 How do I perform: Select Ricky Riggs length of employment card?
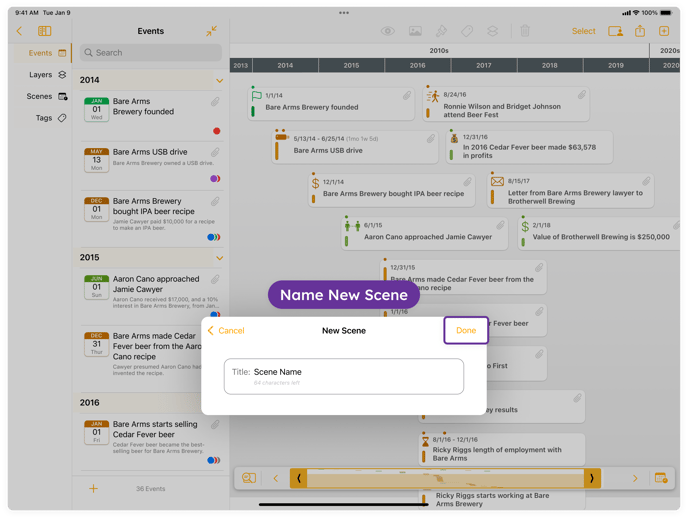(x=502, y=449)
